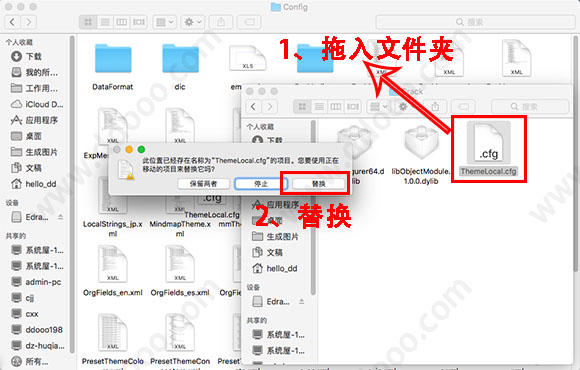Switch Crack window to Cover Flow view
Image resolution: width=580 pixels, height=370 pixels.
point(353,107)
